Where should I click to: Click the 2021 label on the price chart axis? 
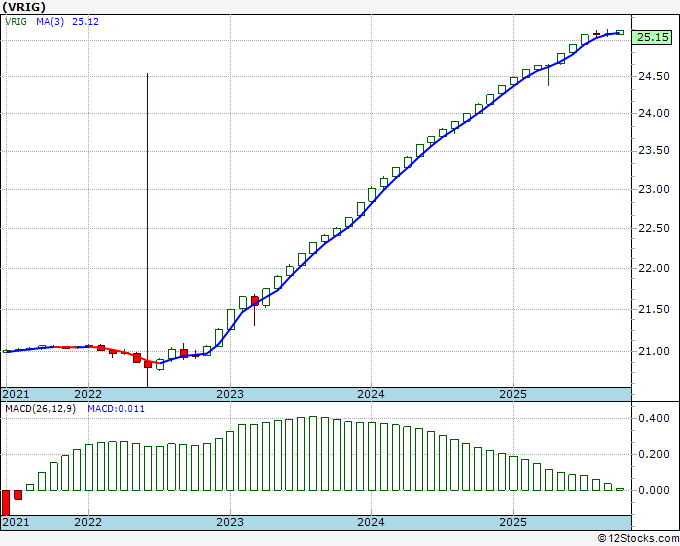pos(17,394)
